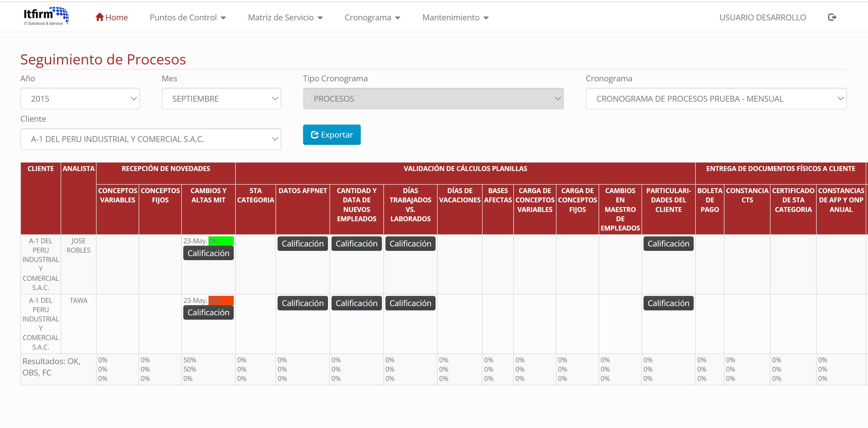The image size is (868, 428).
Task: Click Calificación under PARTICULARIDADES DEL CLIENTE for TAWA
Action: pos(668,303)
